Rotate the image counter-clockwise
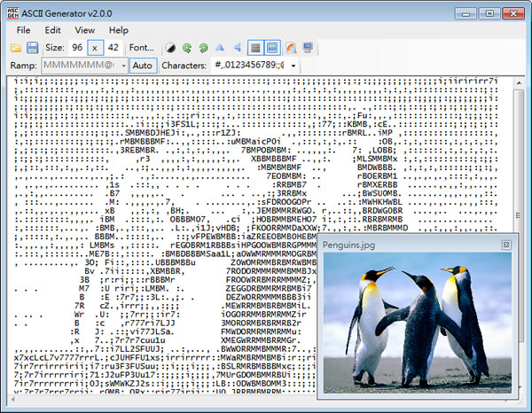The height and width of the screenshot is (413, 532). coord(187,47)
